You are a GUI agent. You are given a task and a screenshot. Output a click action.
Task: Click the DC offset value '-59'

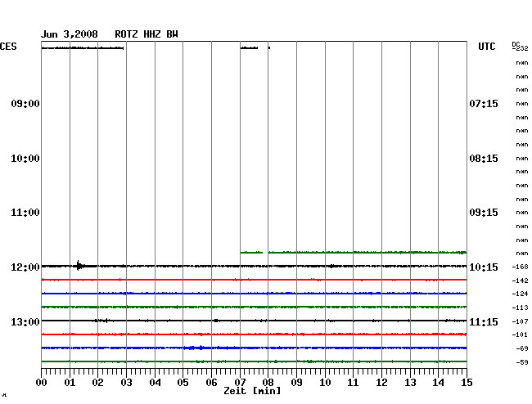point(522,362)
